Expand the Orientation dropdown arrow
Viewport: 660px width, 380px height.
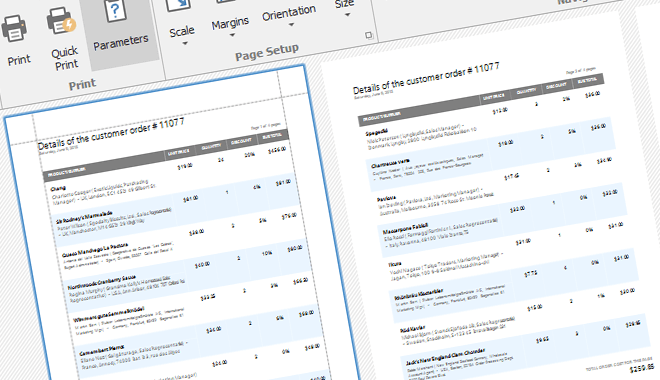coord(291,24)
